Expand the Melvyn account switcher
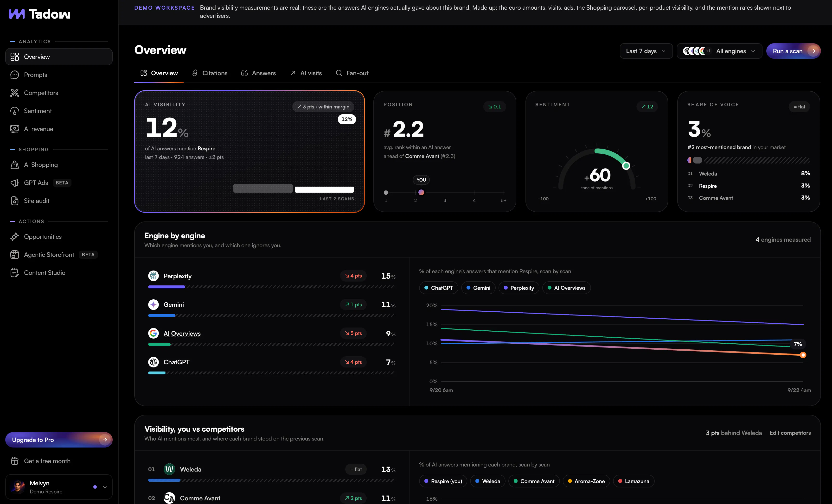This screenshot has width=832, height=504. (59, 487)
